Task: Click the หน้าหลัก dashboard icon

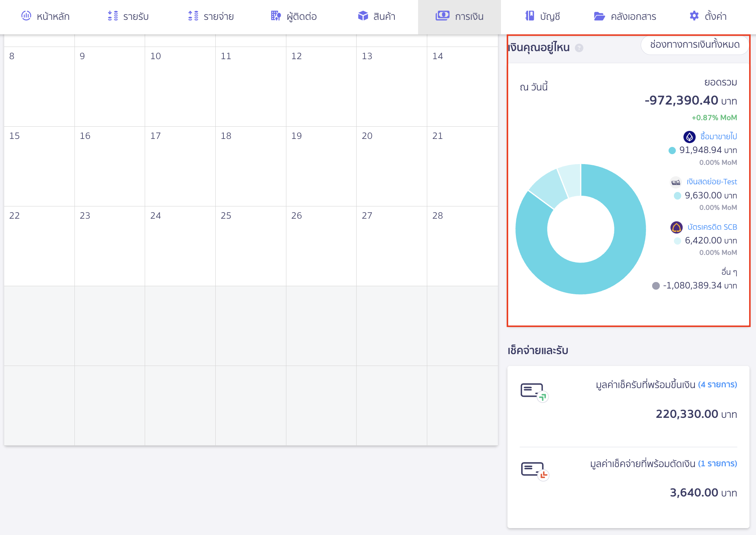Action: [x=26, y=16]
